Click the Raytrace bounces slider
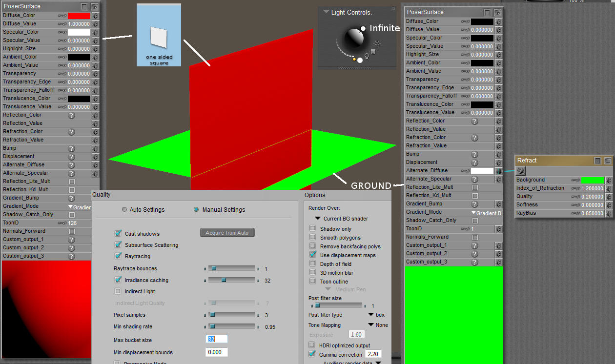Screen dimensions: 615x364 (x=231, y=268)
